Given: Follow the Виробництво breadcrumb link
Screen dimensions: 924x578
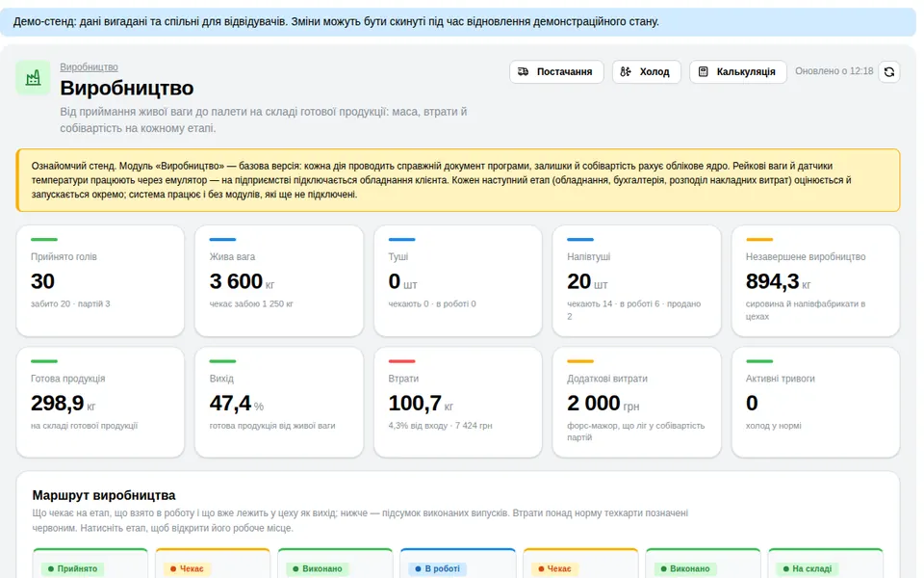Looking at the screenshot, I should (89, 67).
